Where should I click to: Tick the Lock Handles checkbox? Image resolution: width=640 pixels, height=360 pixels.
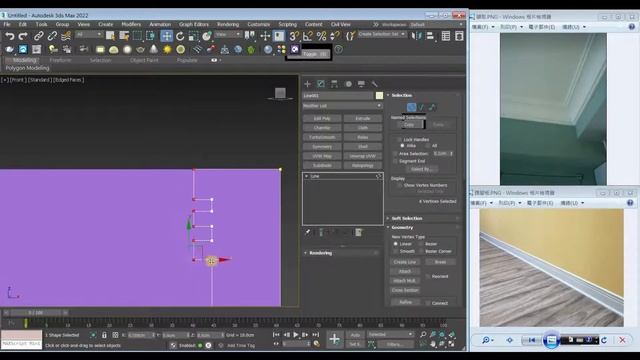point(399,140)
